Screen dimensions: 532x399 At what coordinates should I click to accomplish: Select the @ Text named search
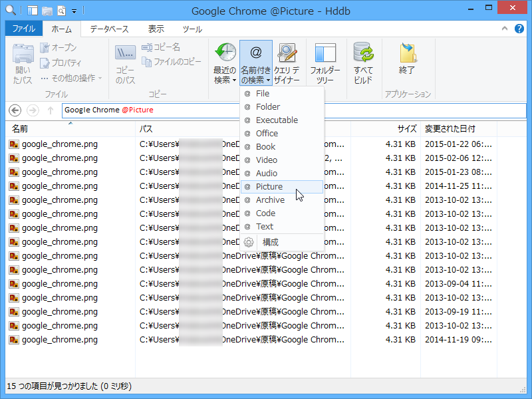click(x=281, y=226)
